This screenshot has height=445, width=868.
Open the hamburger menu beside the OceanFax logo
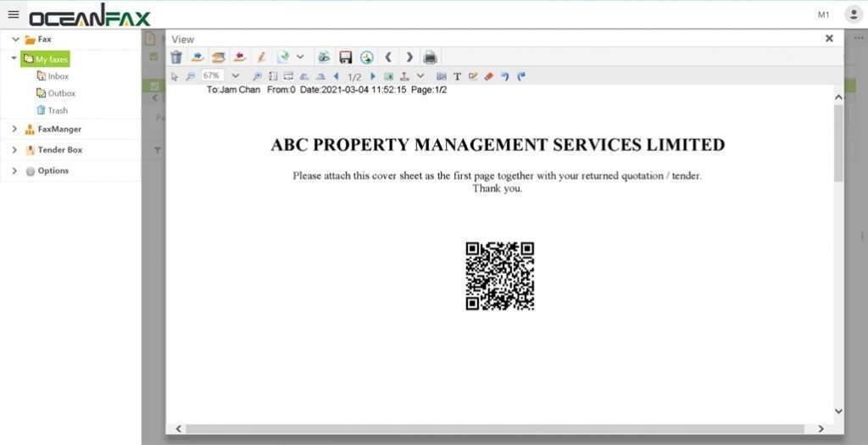[13, 14]
